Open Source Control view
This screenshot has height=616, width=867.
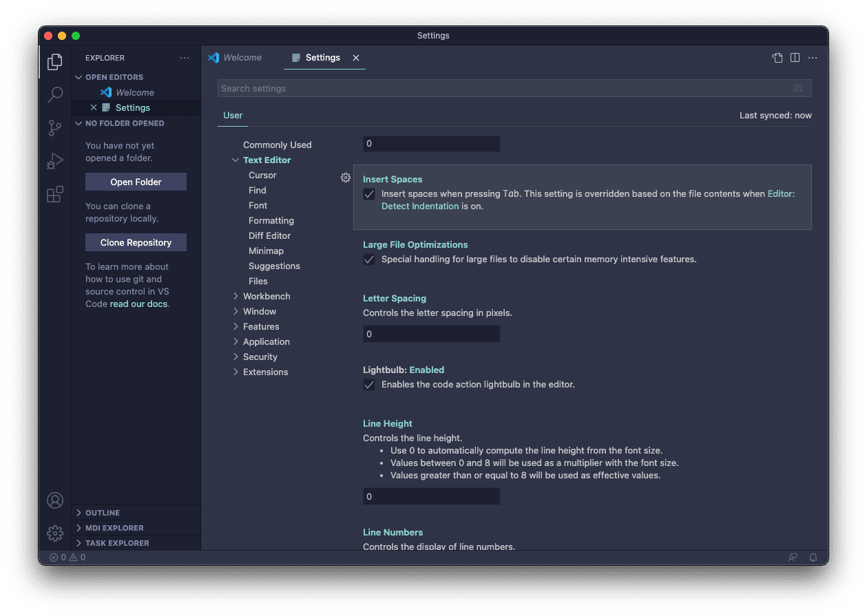[x=55, y=128]
